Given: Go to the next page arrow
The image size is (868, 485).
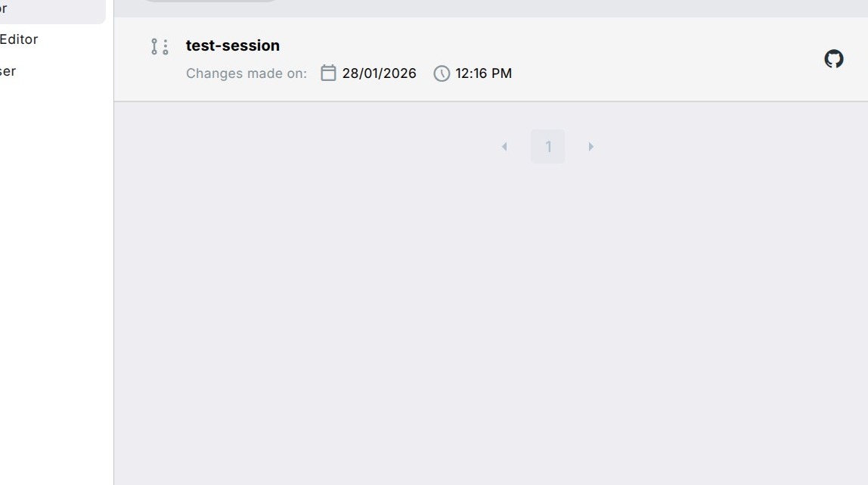Looking at the screenshot, I should pyautogui.click(x=591, y=147).
